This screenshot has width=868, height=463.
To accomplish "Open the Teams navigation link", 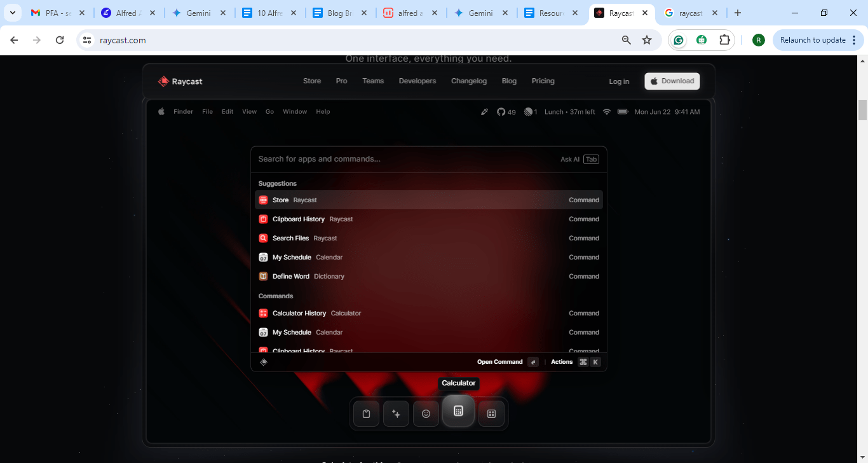I will pyautogui.click(x=373, y=81).
